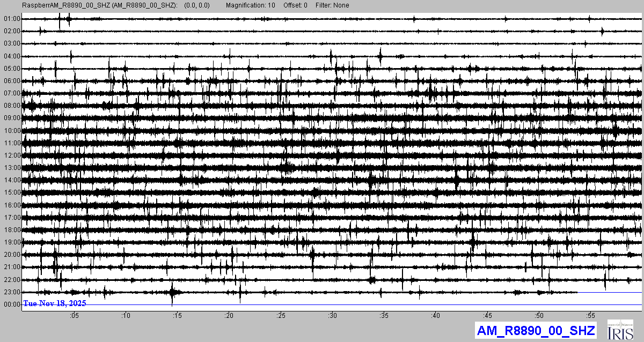This screenshot has height=342, width=644.
Task: Click the Offset: 0 header text
Action: point(296,5)
